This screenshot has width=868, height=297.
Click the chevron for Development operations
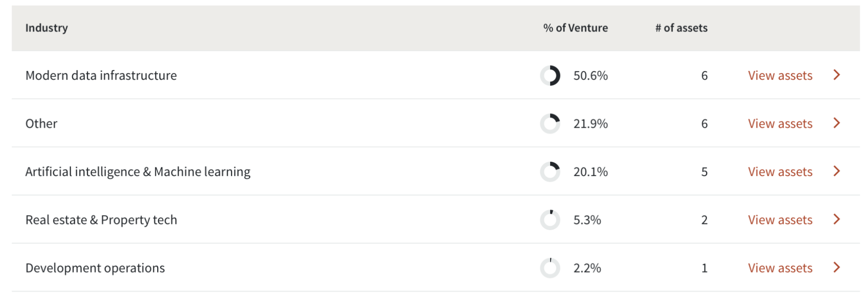pos(837,267)
